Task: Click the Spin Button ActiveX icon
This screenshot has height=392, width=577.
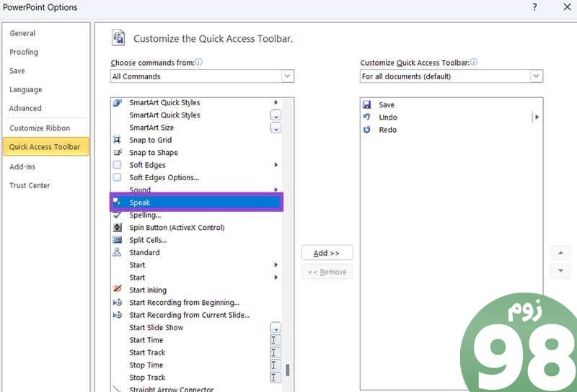Action: click(117, 227)
